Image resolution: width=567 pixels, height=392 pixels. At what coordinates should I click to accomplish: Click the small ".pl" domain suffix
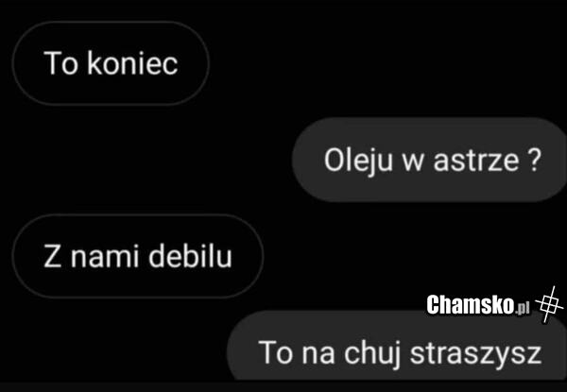(523, 308)
